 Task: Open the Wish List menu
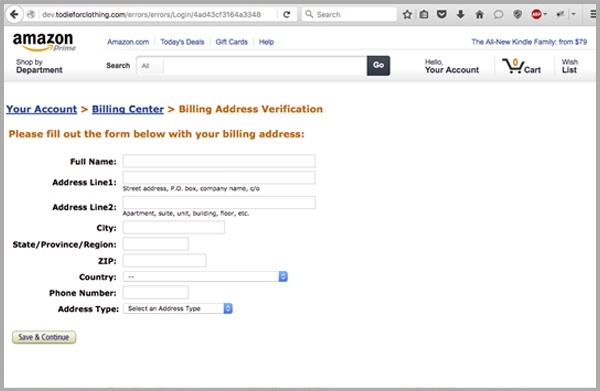pos(569,66)
